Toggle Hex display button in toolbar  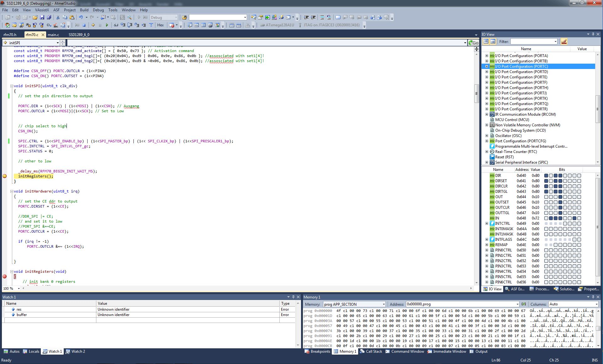(160, 25)
